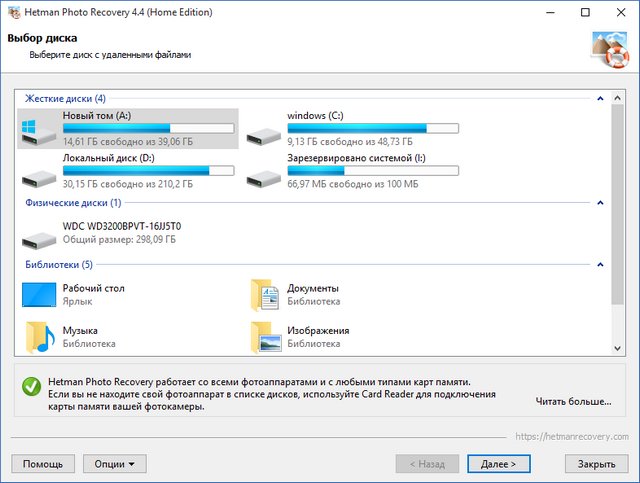Click the windows (C:) free space bar

pyautogui.click(x=372, y=128)
